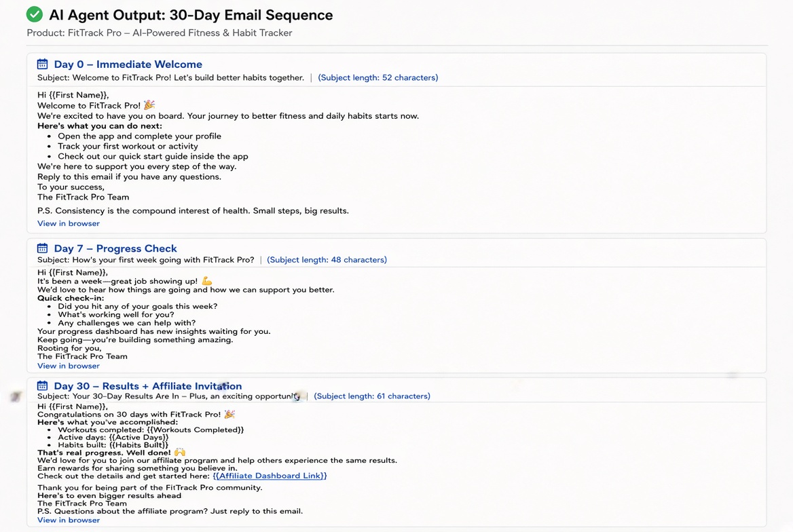Click the flexed bicep emoji in Day 7
This screenshot has width=793, height=532.
point(206,281)
